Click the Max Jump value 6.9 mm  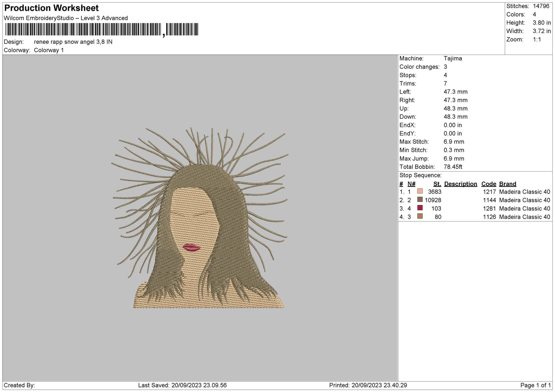coord(454,159)
